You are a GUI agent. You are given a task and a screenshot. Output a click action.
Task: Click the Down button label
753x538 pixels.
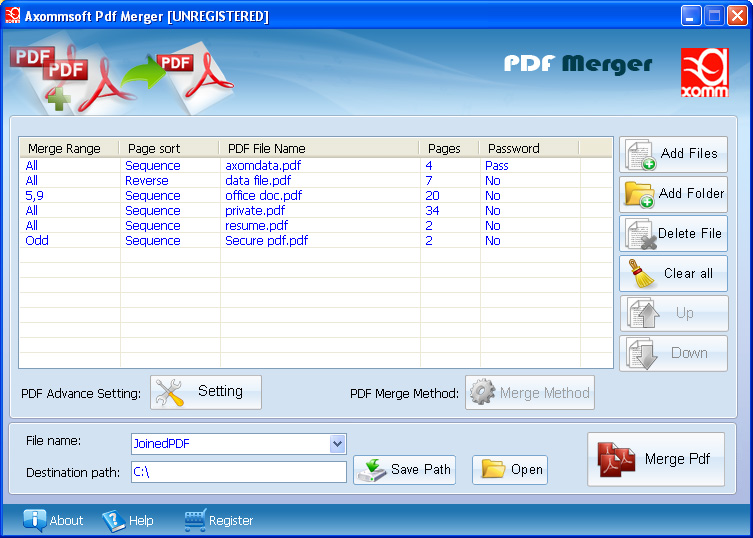[689, 353]
